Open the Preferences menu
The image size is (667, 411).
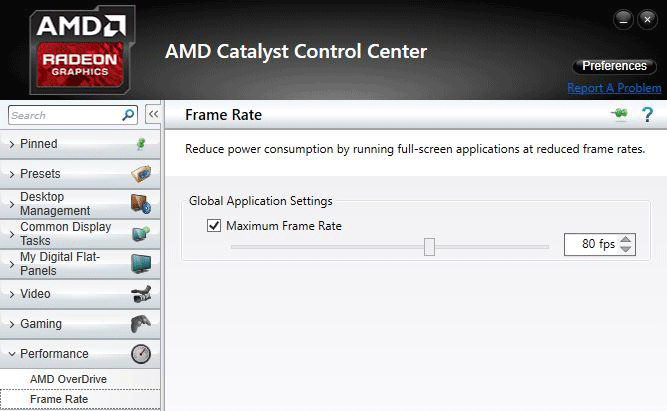pyautogui.click(x=614, y=66)
